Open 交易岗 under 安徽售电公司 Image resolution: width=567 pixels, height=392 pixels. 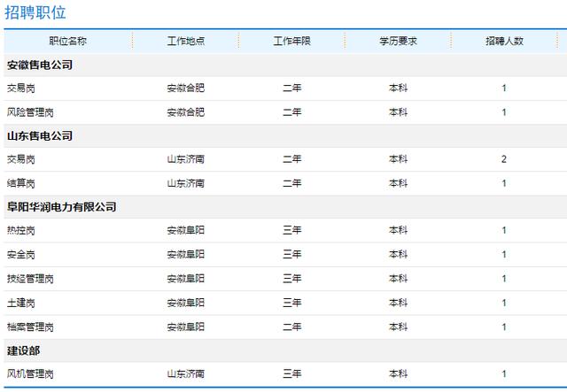coord(21,88)
